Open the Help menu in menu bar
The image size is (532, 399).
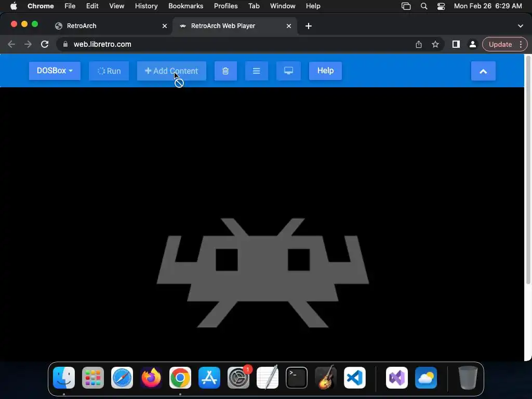(313, 6)
